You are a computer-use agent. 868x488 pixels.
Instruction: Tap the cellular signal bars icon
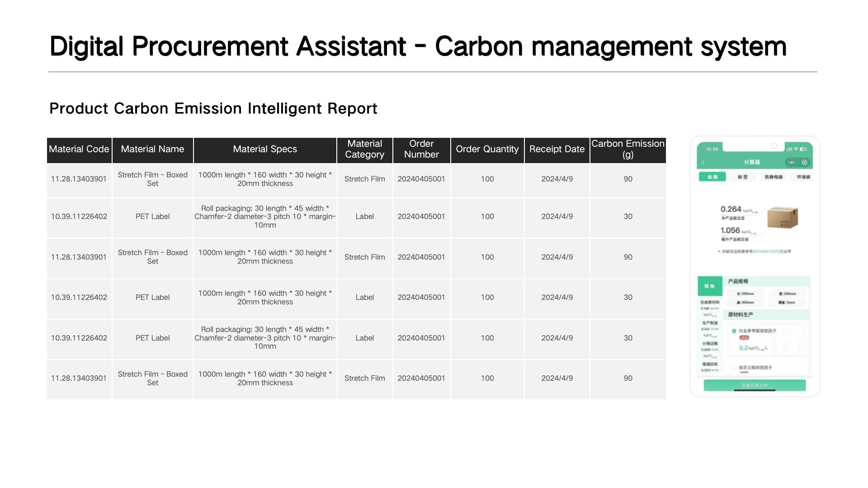tap(789, 149)
